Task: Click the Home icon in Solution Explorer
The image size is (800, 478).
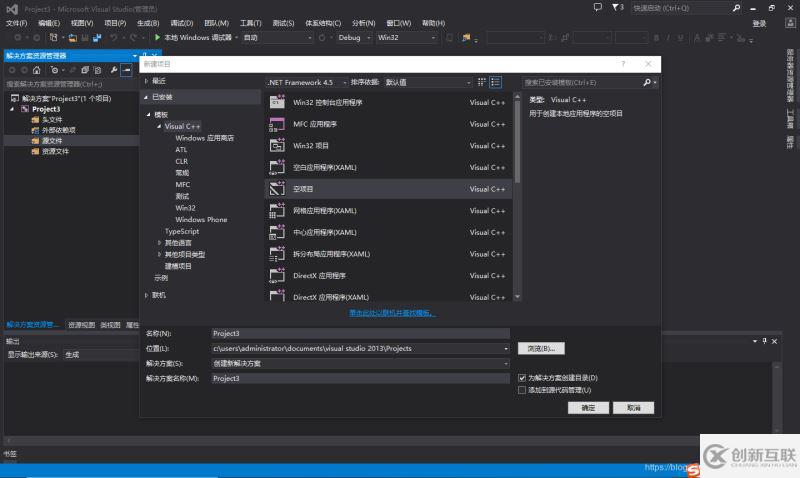Action: tap(37, 70)
